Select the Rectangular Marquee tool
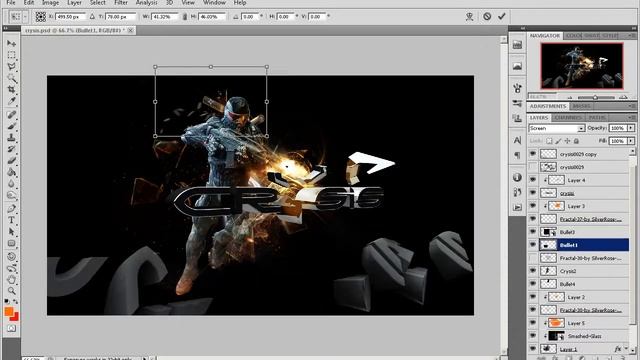The height and width of the screenshot is (360, 640). coord(11,55)
